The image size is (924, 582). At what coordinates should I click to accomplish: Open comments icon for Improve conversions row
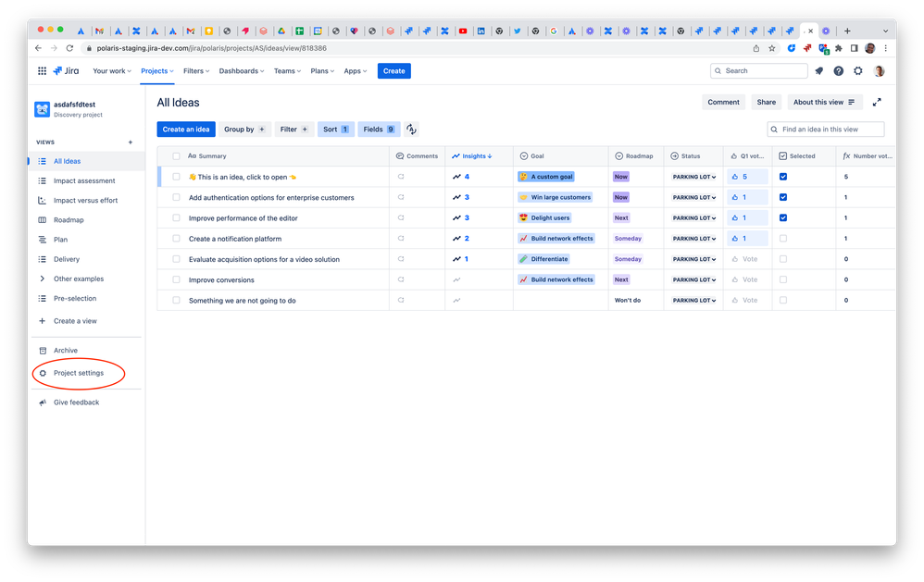pyautogui.click(x=401, y=279)
